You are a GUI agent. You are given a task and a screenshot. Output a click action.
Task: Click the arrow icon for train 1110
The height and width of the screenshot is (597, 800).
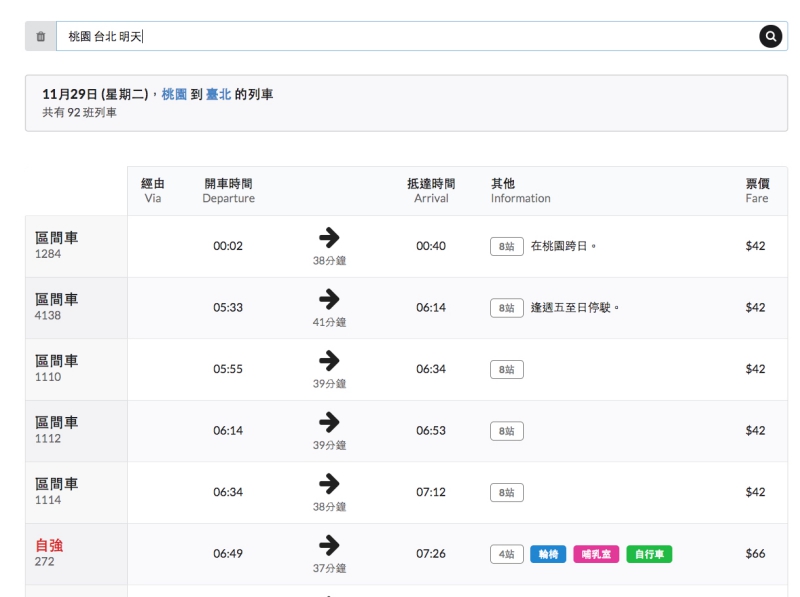[x=328, y=360]
